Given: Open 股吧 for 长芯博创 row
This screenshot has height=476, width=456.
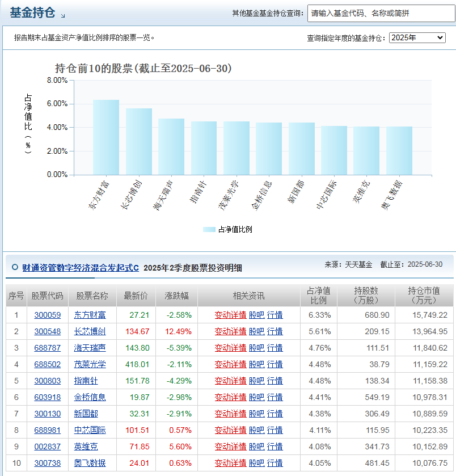Looking at the screenshot, I should tap(257, 331).
